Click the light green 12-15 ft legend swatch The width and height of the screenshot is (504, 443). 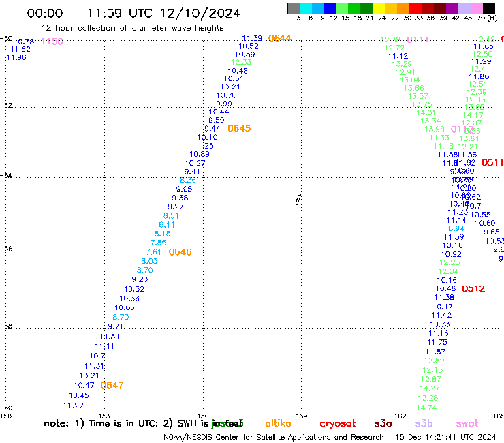(343, 8)
